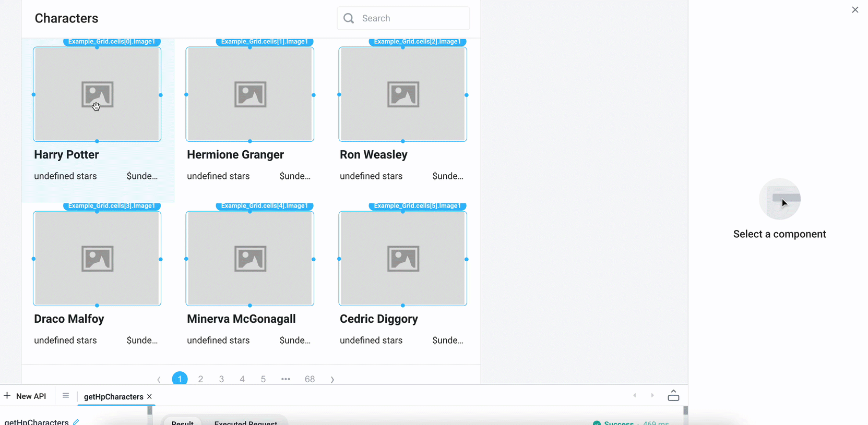This screenshot has width=868, height=425.
Task: Click the pagination ellipsis to jump pages
Action: [286, 379]
